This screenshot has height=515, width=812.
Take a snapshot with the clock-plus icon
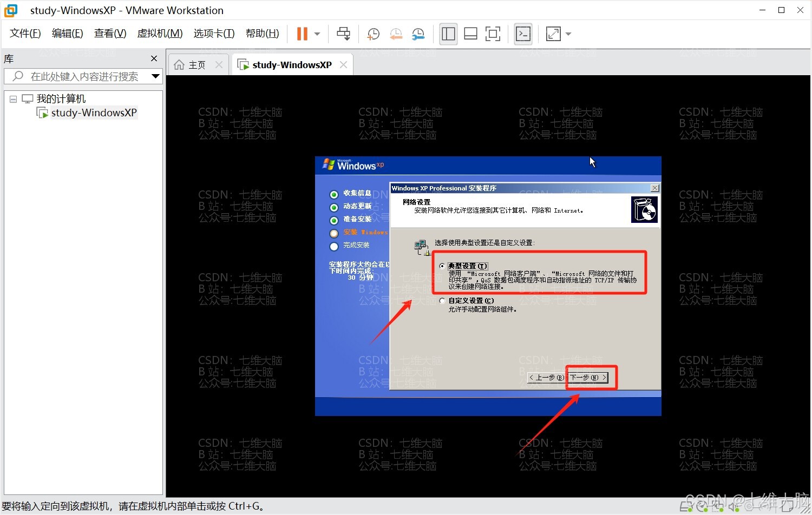[x=373, y=34]
